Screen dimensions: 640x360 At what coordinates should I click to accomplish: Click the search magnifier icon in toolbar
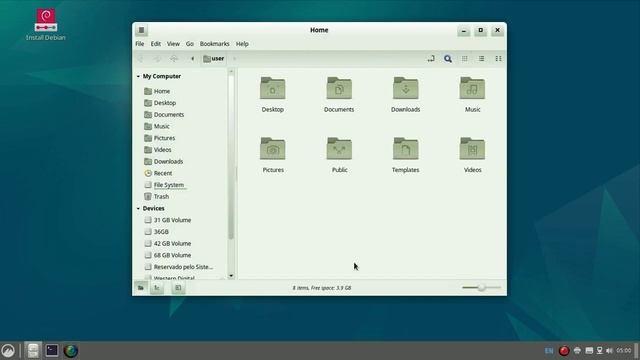[x=448, y=59]
